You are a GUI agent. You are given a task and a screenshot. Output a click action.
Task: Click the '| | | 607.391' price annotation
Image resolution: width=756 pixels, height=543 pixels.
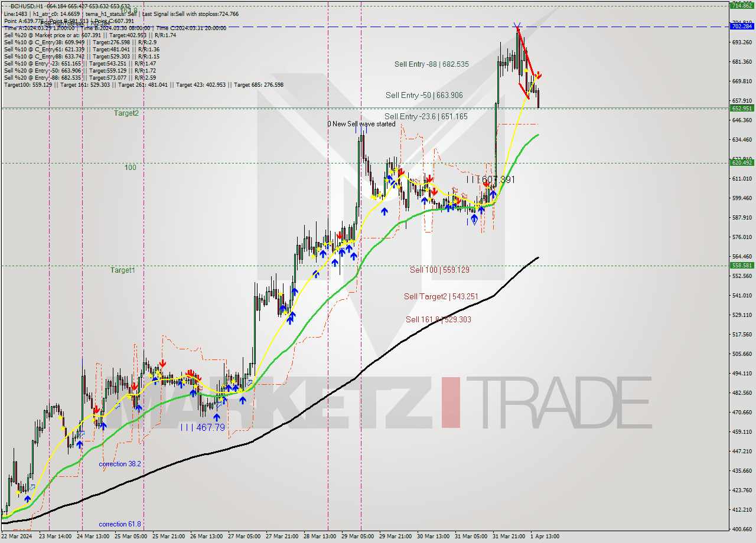490,179
